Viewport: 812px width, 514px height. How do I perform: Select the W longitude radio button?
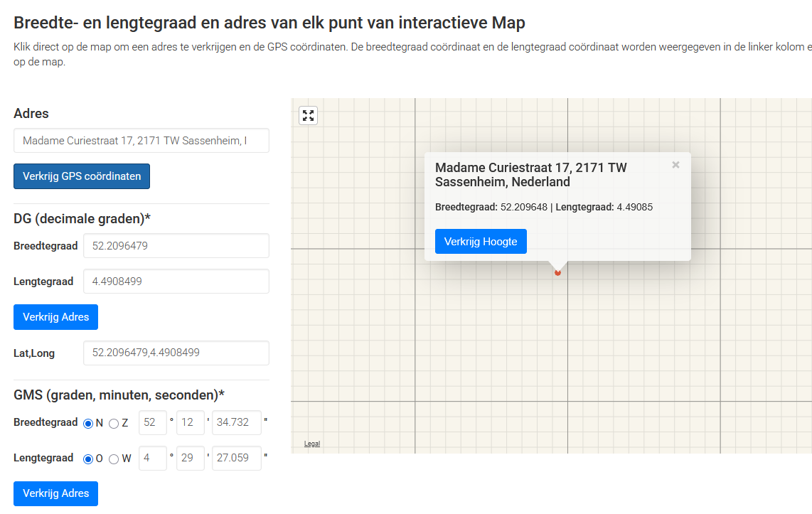point(114,459)
